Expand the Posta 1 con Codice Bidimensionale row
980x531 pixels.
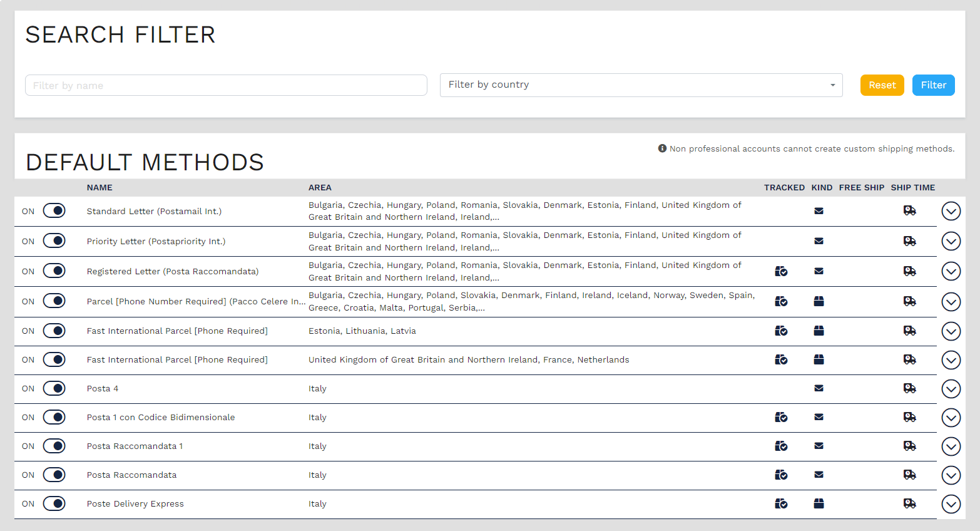pos(951,418)
